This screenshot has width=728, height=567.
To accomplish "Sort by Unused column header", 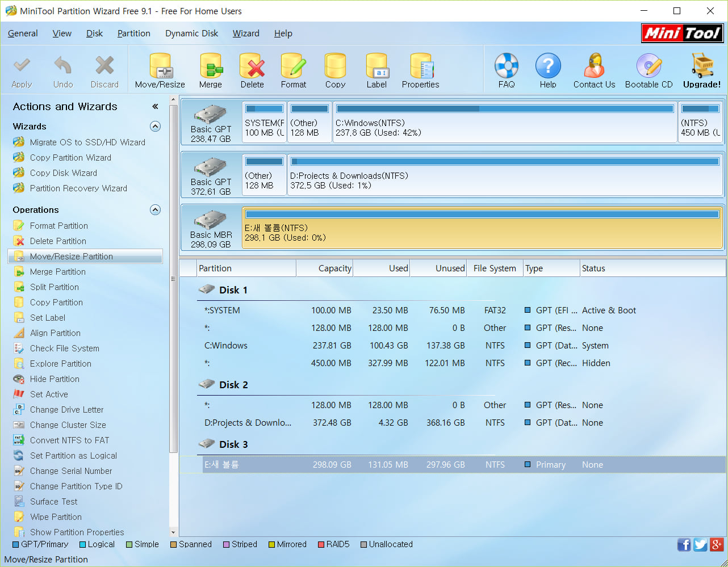I will tap(438, 268).
